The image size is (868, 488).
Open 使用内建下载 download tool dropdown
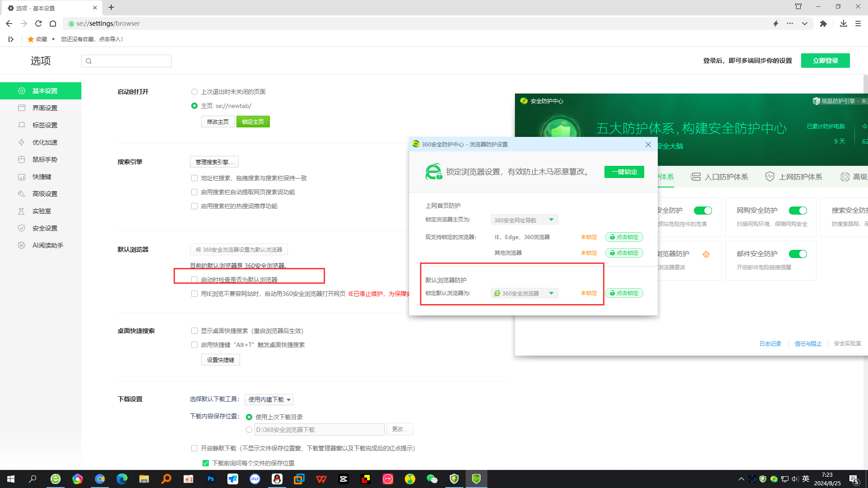pos(269,399)
